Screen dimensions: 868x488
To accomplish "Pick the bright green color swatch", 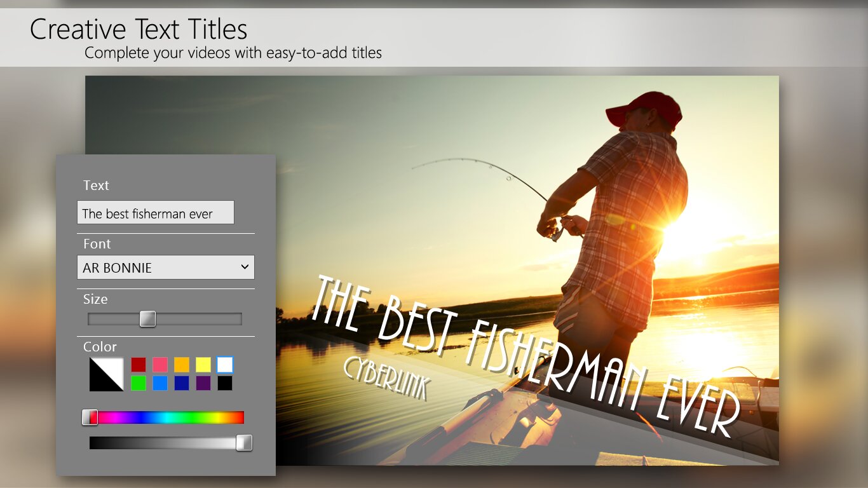I will [x=139, y=383].
